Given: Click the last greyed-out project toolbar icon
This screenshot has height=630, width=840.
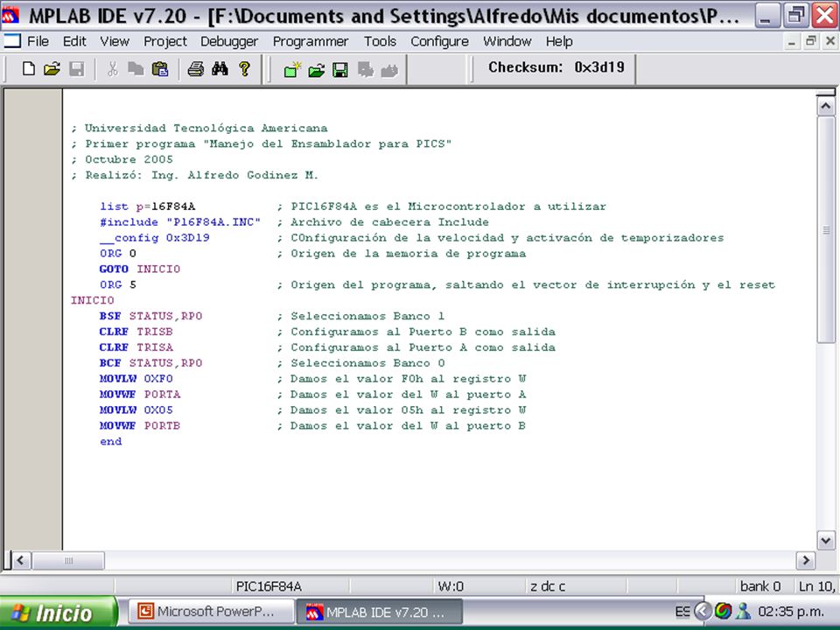Looking at the screenshot, I should [389, 70].
